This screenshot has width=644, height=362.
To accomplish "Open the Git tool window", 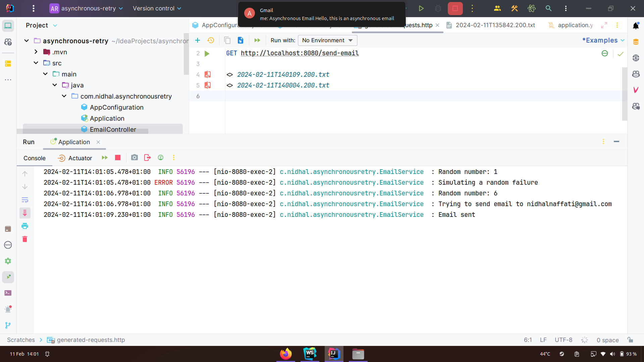I will click(x=8, y=325).
